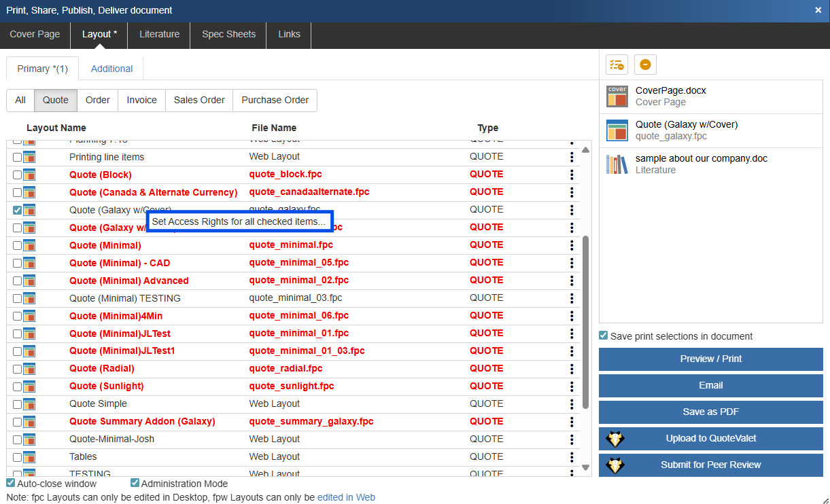Open three-dot menu for Quote (Sunlight)
This screenshot has width=830, height=504.
point(572,386)
